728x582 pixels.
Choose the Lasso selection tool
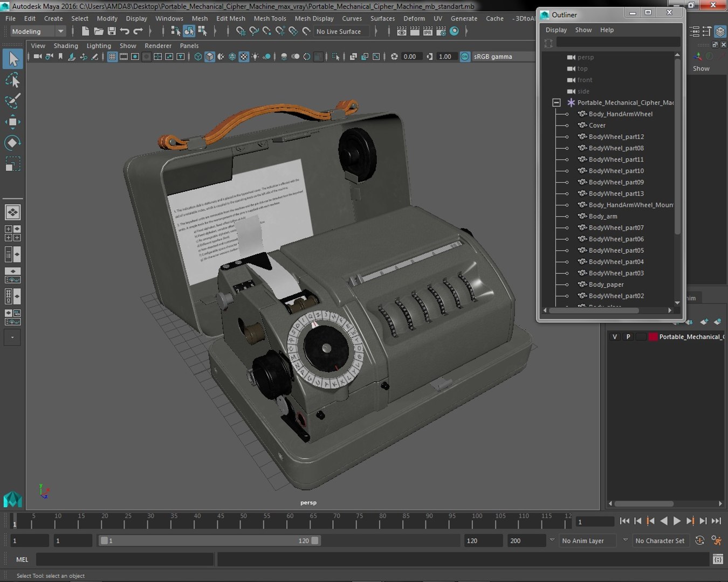coord(12,80)
